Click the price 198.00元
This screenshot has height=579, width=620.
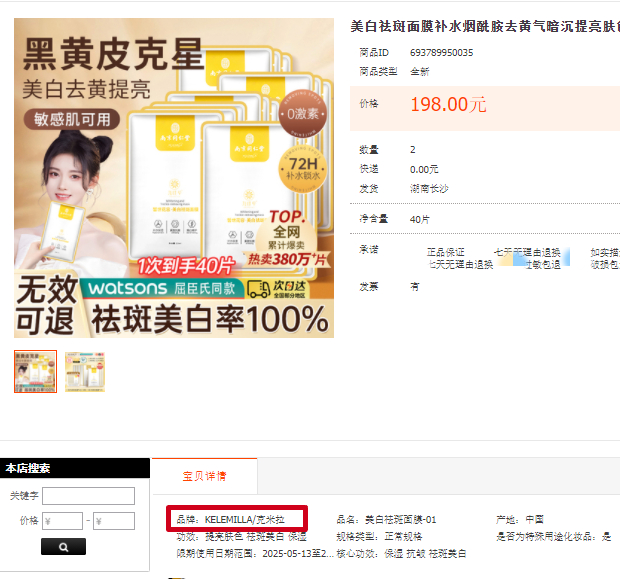coord(448,105)
